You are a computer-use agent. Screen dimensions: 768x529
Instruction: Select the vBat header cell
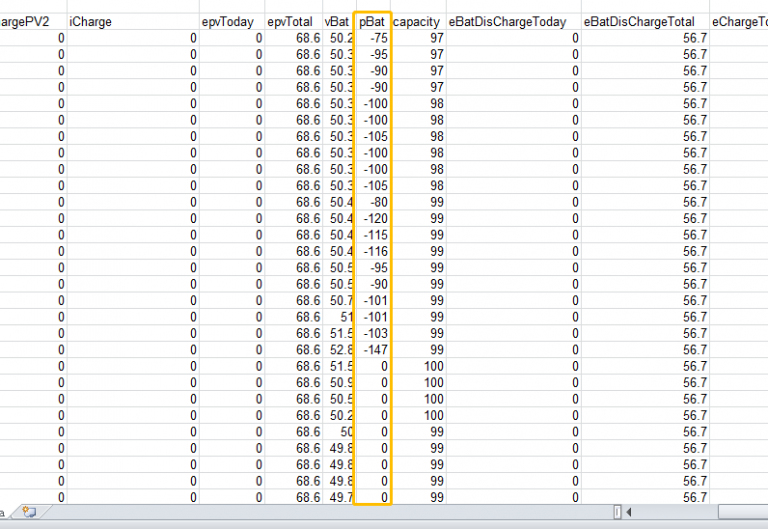pyautogui.click(x=338, y=22)
